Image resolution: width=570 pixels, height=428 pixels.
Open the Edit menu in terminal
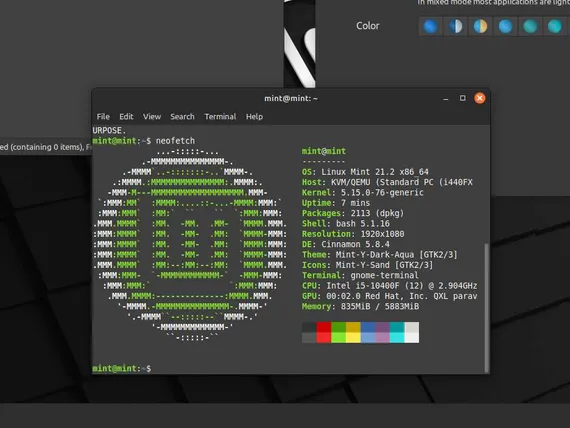coord(126,117)
